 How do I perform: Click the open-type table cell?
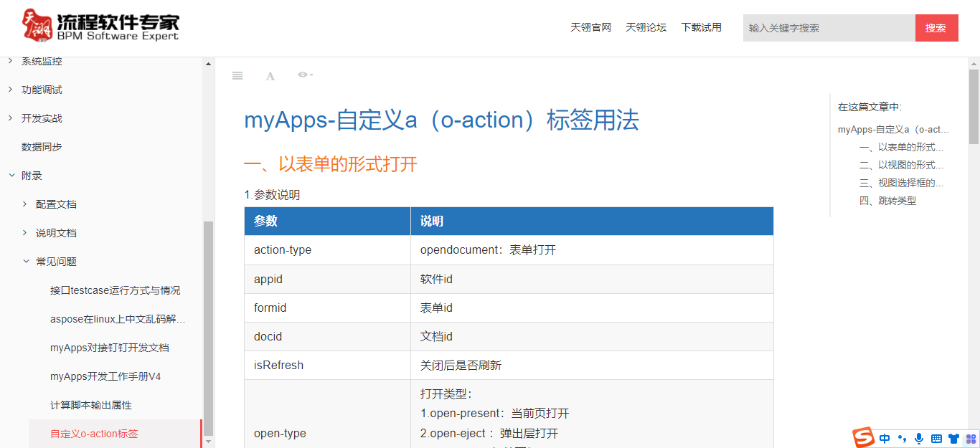point(327,414)
